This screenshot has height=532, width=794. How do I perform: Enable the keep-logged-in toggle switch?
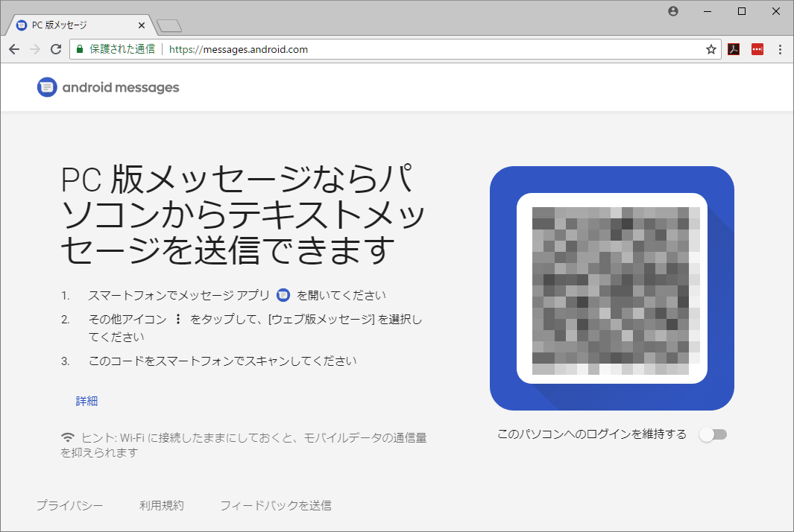713,434
